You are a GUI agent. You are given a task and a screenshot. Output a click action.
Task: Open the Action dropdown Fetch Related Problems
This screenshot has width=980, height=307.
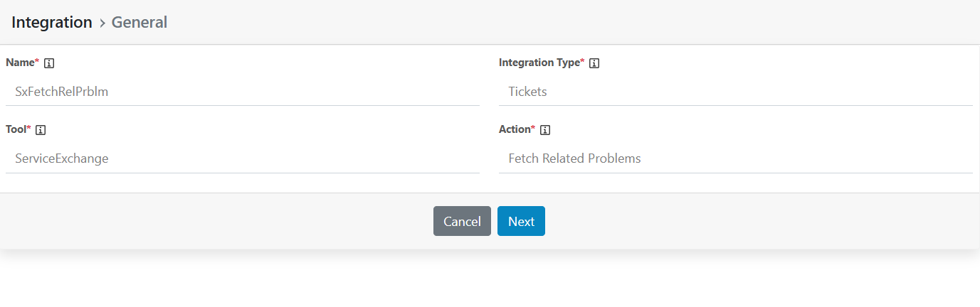[735, 158]
